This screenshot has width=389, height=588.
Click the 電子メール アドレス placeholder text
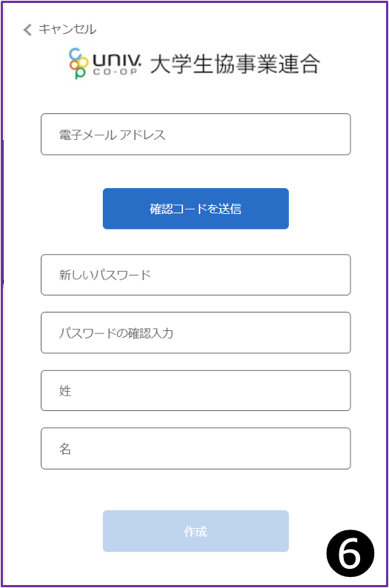[112, 135]
